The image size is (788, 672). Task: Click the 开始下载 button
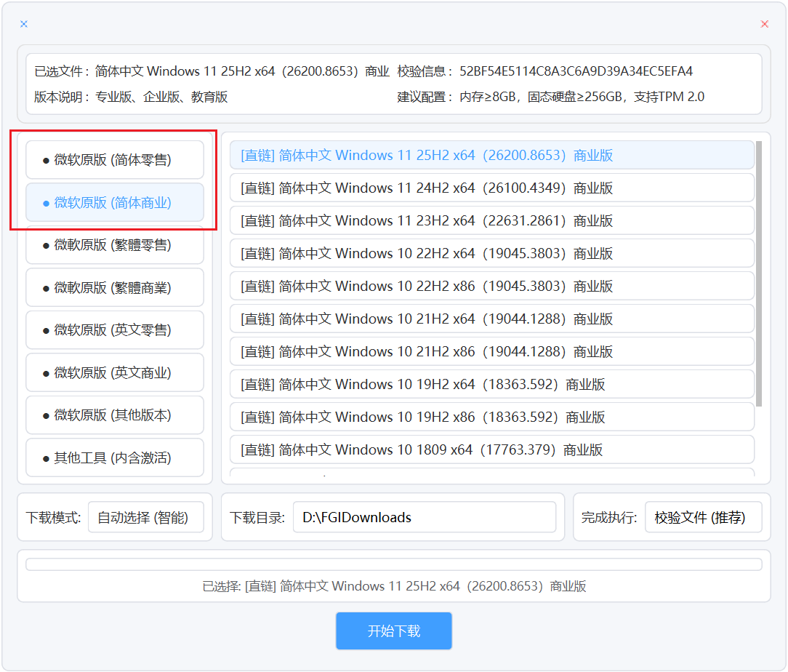point(394,631)
